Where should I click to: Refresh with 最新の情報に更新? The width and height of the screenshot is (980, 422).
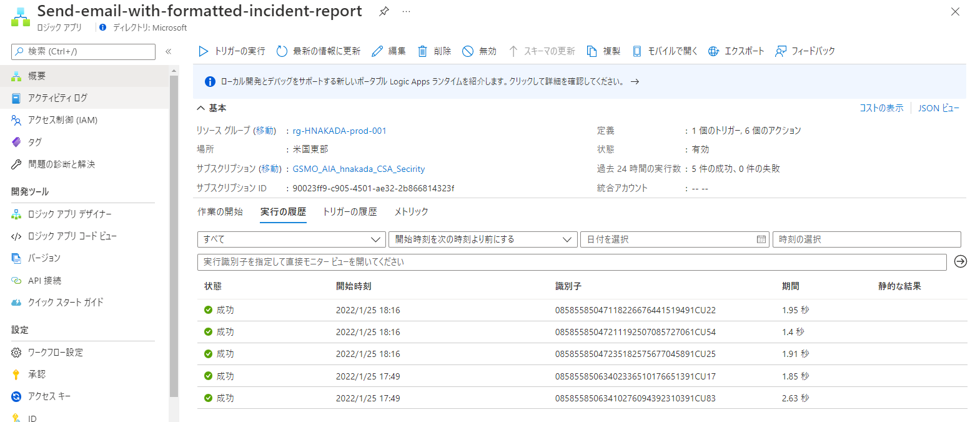(319, 51)
